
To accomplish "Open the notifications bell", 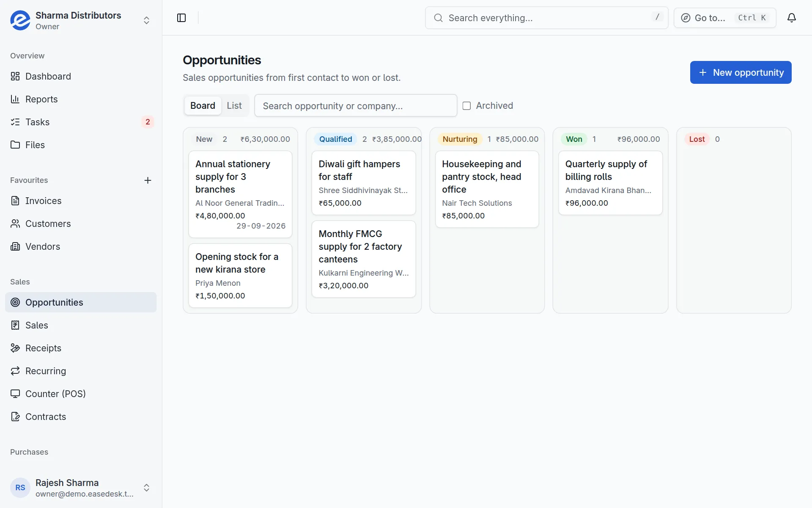I will [792, 18].
